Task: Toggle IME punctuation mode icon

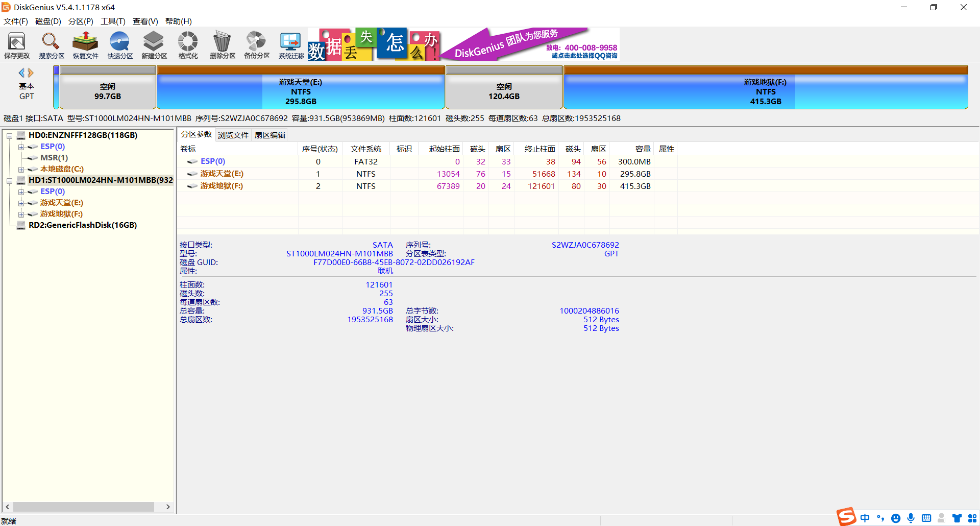Action: tap(880, 518)
